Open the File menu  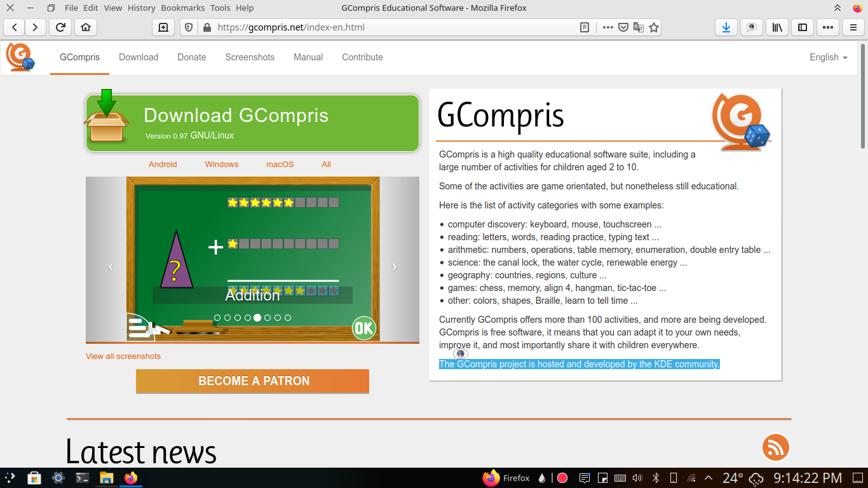click(71, 8)
